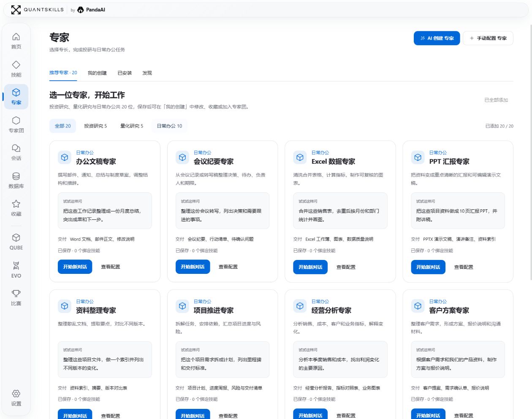Screen dimensions: 532x419
Task: View config of 办公文稿专家
Action: pyautogui.click(x=111, y=267)
